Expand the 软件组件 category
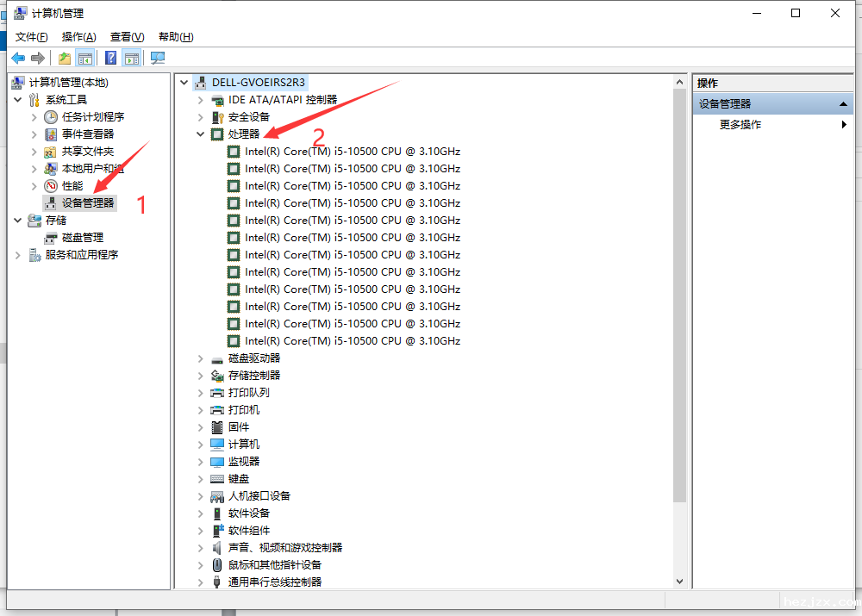The height and width of the screenshot is (616, 862). pos(201,531)
